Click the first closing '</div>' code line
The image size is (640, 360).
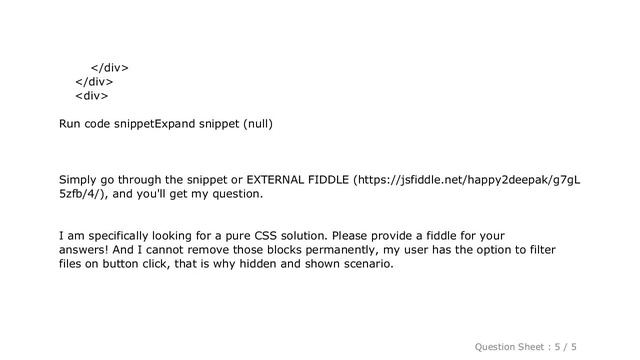[110, 68]
